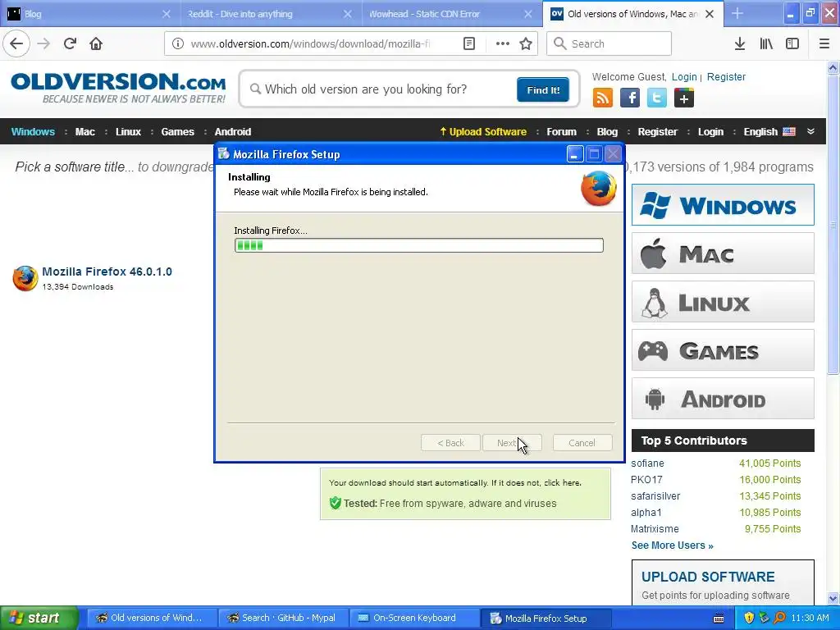Focus the browser Search box
The image size is (840, 630).
tap(609, 43)
